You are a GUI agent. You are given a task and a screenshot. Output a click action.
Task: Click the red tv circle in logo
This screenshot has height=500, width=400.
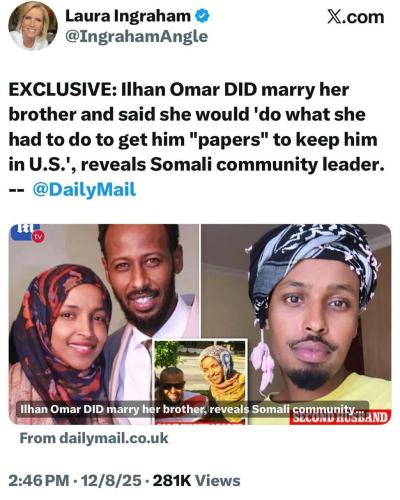point(38,237)
